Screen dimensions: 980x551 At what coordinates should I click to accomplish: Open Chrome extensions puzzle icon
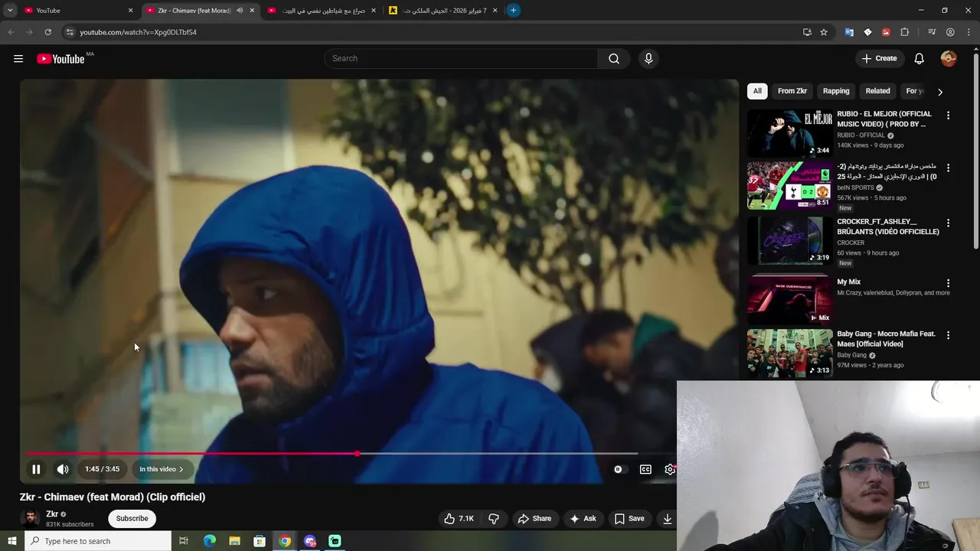pyautogui.click(x=904, y=32)
